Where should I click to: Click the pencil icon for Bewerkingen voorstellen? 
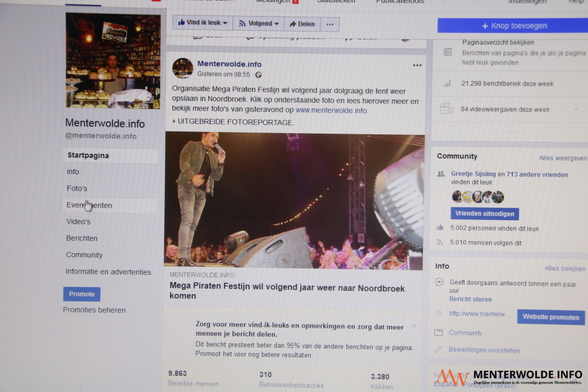click(438, 350)
